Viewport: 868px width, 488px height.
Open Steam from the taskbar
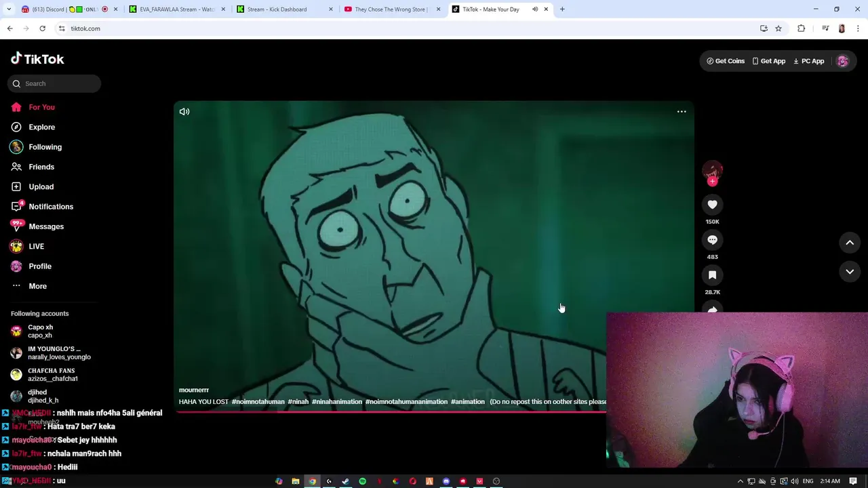pyautogui.click(x=346, y=481)
